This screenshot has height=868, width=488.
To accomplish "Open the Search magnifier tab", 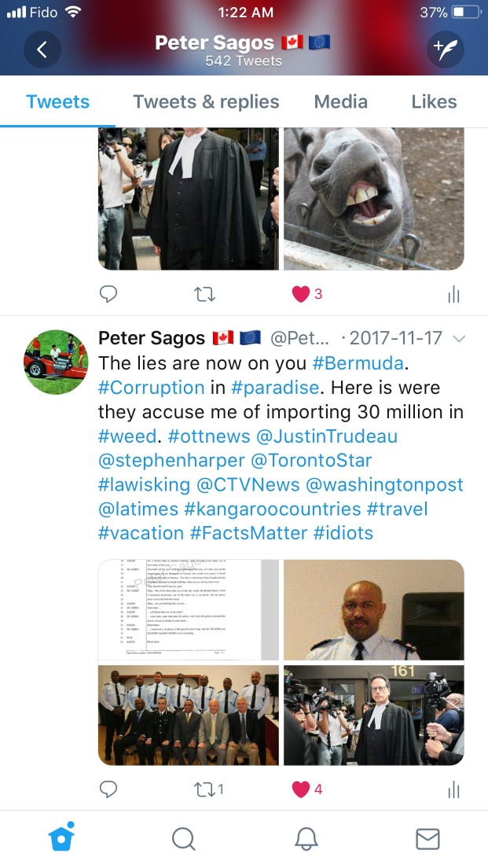I will click(184, 839).
